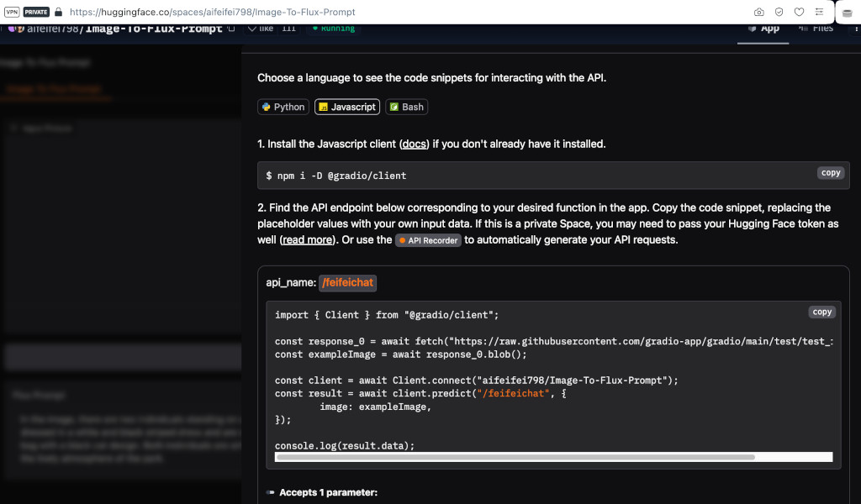Click the import Client code line

click(x=387, y=315)
